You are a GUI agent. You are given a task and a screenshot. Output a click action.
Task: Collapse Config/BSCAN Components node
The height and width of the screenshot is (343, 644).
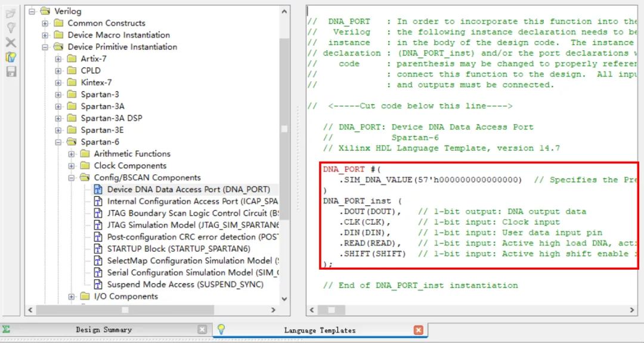click(72, 178)
